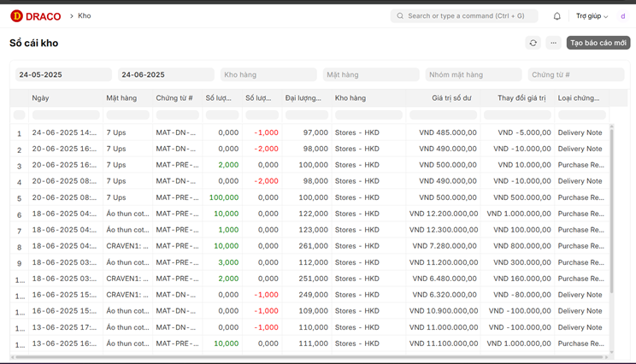Select row 1 date 24-06-2025 14:...

click(64, 132)
